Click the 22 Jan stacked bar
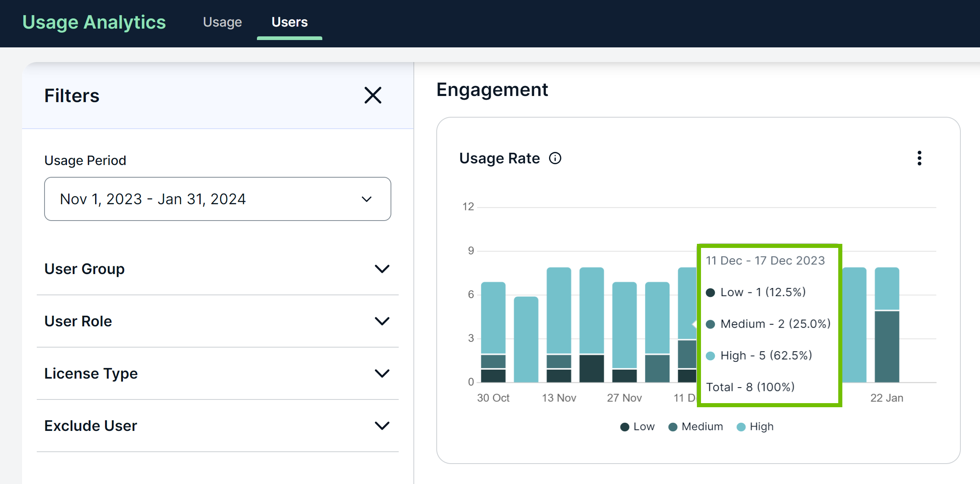This screenshot has width=980, height=484. [886, 327]
